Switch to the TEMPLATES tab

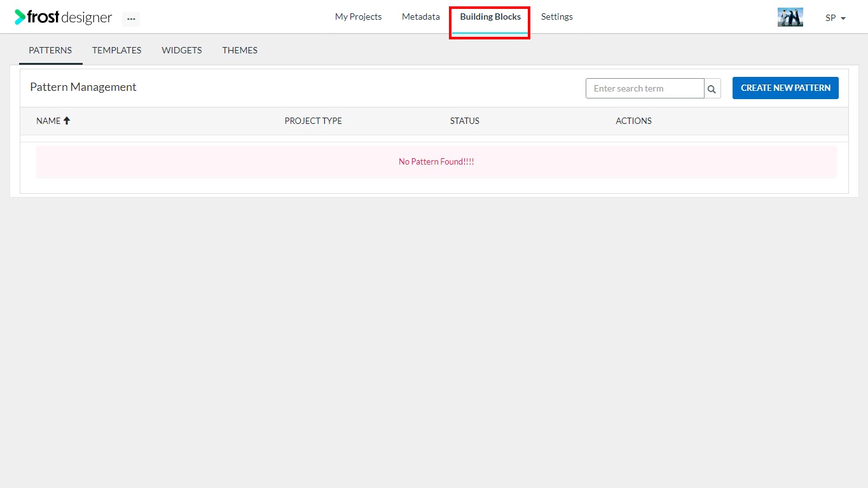pyautogui.click(x=117, y=50)
